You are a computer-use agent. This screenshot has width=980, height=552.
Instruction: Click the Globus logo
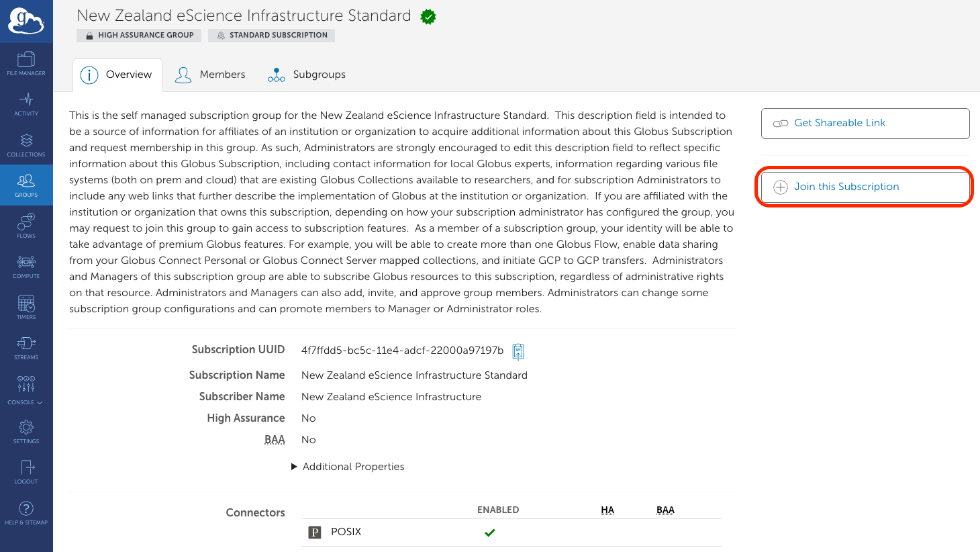tap(26, 21)
